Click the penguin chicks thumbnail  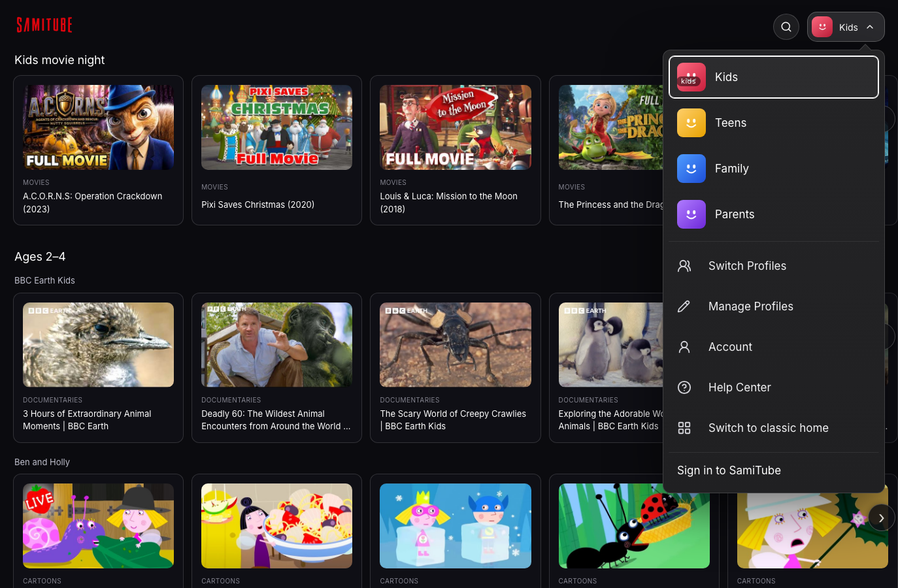click(x=611, y=345)
